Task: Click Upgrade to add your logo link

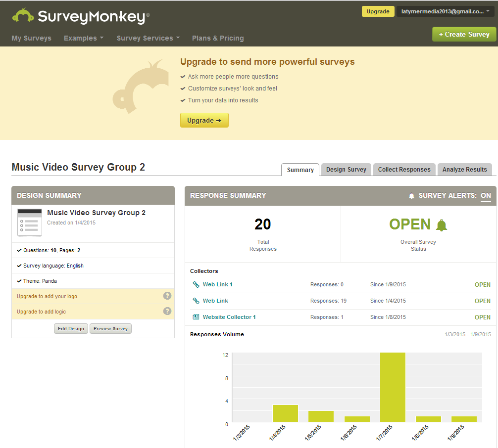Action: point(47,296)
